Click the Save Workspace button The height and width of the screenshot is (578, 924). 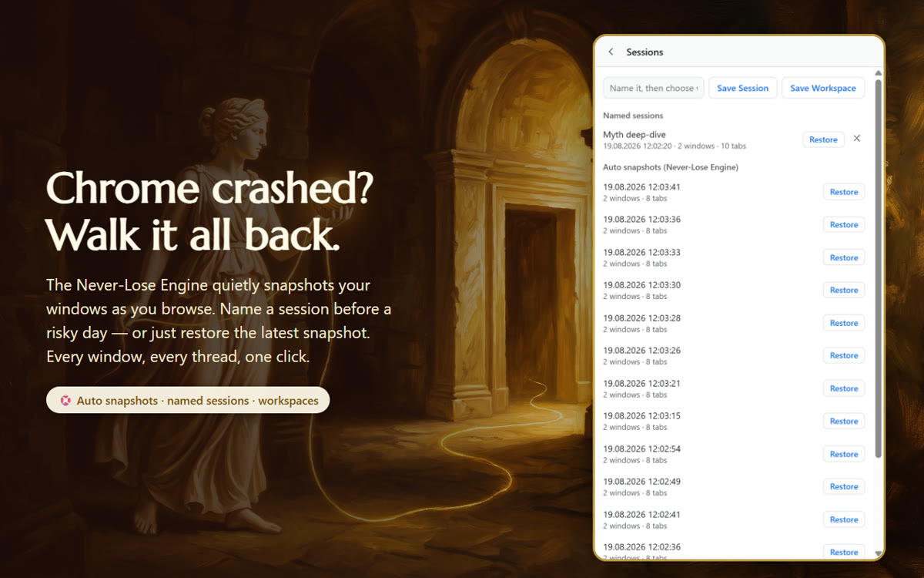(823, 88)
